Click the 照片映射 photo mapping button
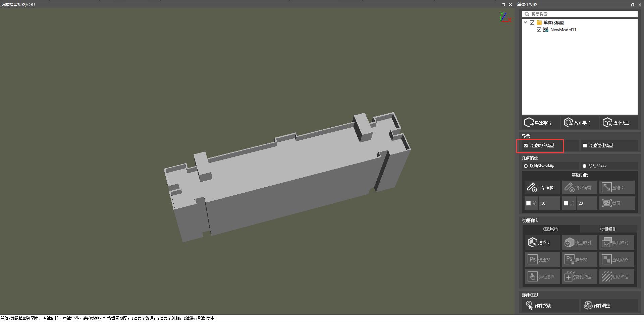This screenshot has width=644, height=322. click(x=617, y=243)
